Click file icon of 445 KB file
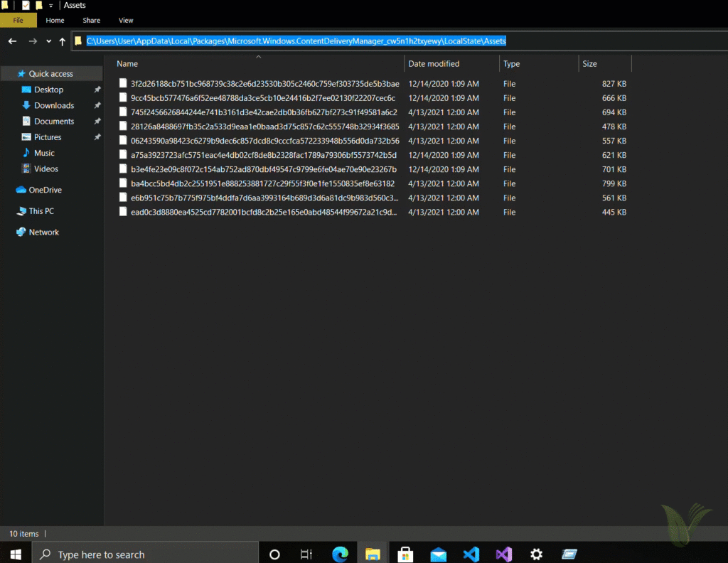The width and height of the screenshot is (728, 563). tap(122, 212)
